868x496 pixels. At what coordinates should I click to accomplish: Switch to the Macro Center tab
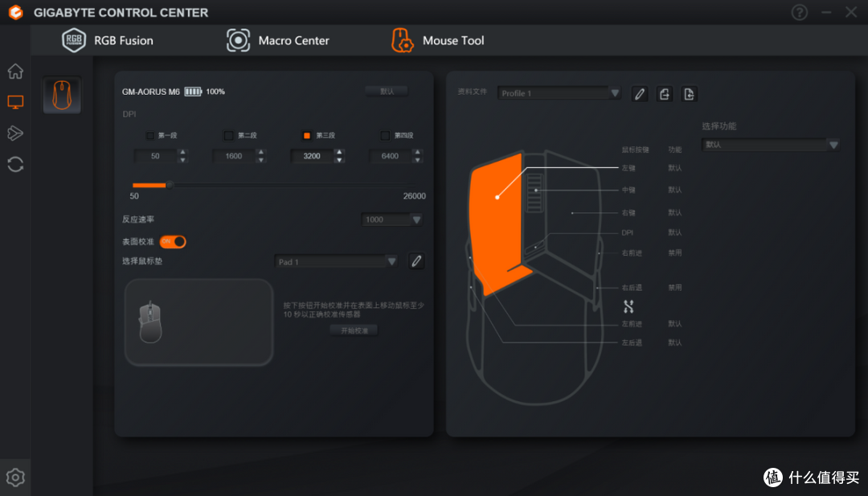click(x=277, y=40)
